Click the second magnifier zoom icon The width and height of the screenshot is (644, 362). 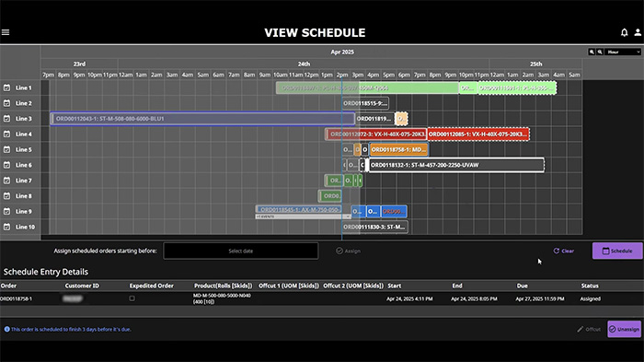(600, 52)
